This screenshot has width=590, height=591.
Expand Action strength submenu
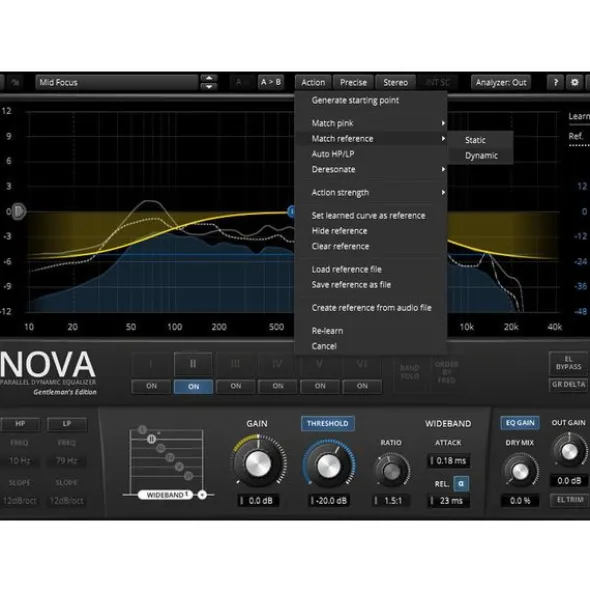tap(371, 193)
